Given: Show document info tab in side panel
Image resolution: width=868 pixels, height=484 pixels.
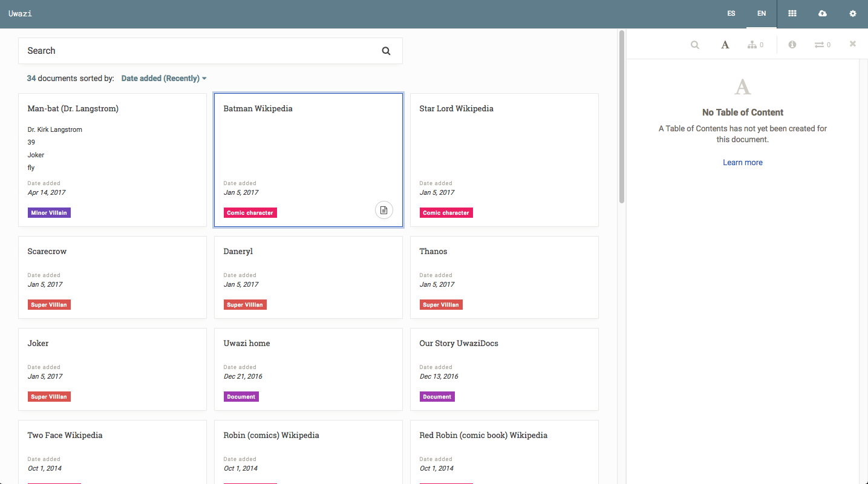Looking at the screenshot, I should point(792,45).
